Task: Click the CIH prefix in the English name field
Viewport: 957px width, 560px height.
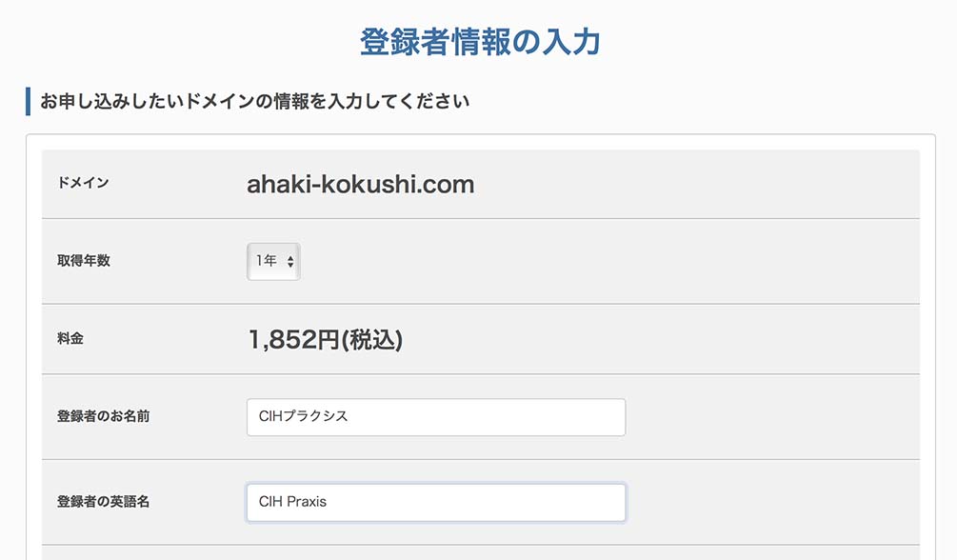Action: tap(270, 502)
